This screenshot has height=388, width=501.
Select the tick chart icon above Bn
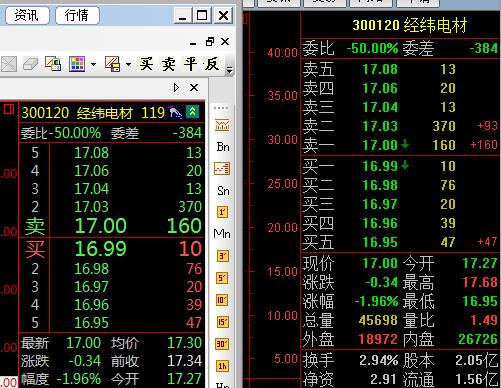coord(222,125)
